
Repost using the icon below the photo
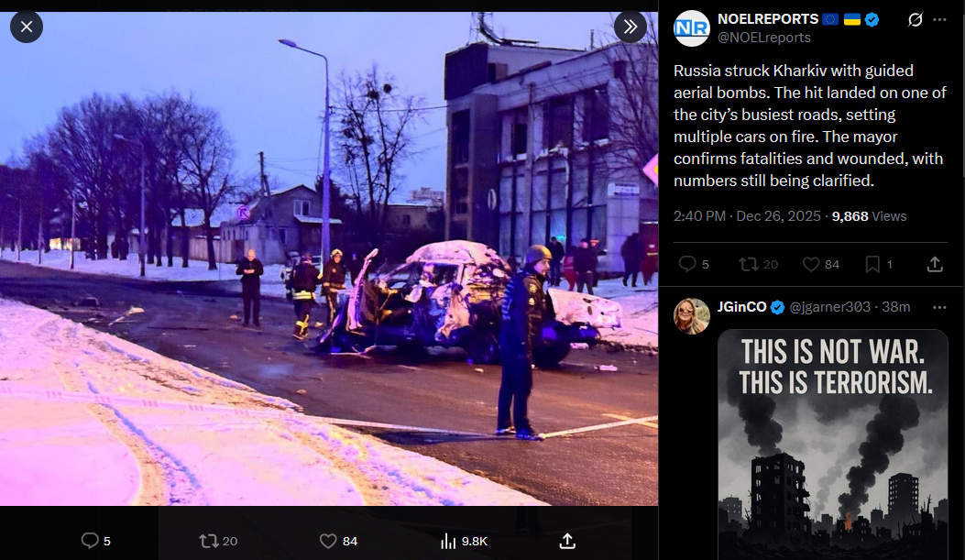pyautogui.click(x=218, y=541)
